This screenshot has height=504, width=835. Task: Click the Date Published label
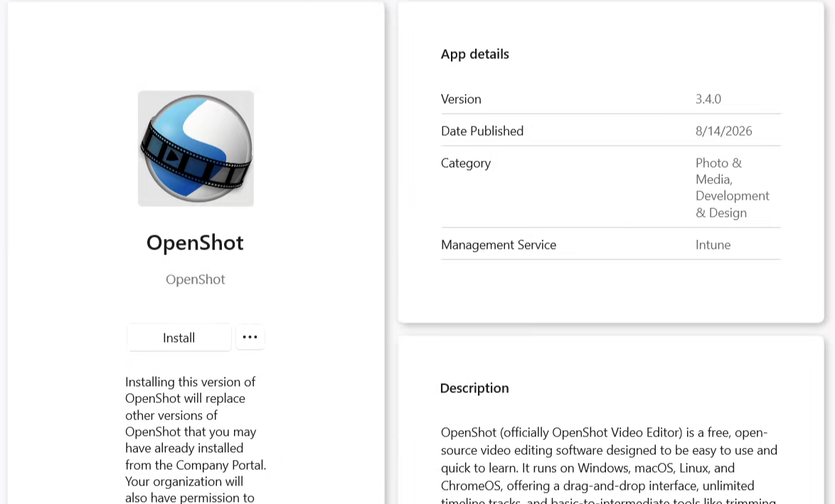click(482, 131)
